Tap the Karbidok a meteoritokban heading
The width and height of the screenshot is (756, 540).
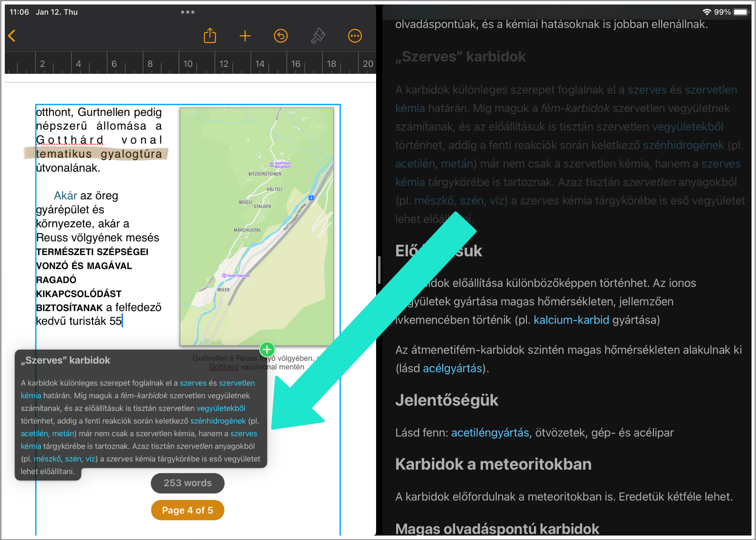pos(493,464)
